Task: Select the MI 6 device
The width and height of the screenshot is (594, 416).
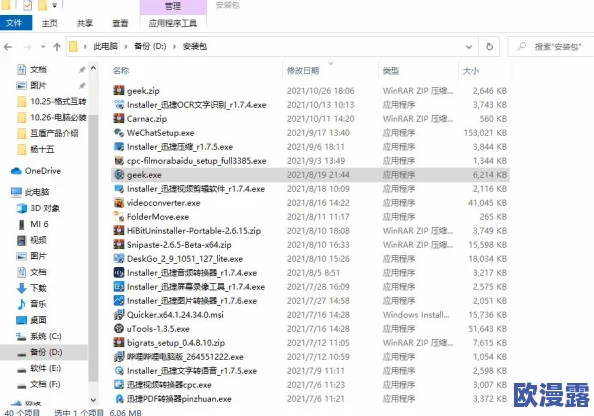Action: (33, 224)
